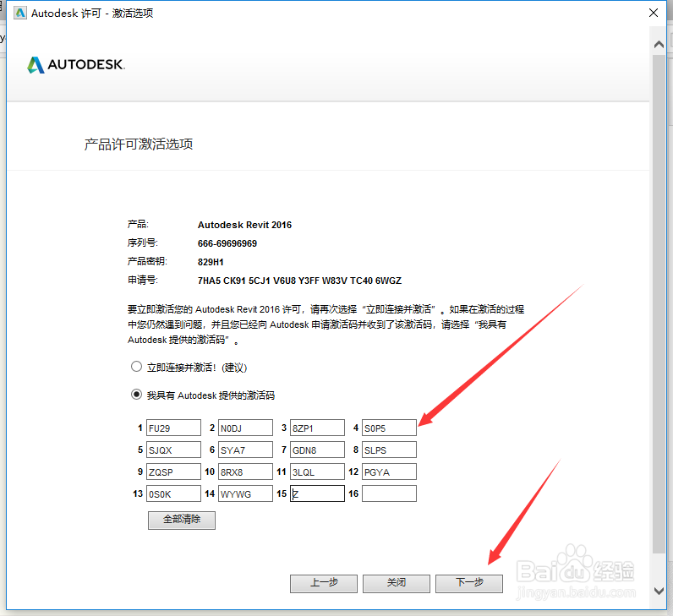
Task: Click the Autodesk logo in header
Action: (76, 65)
